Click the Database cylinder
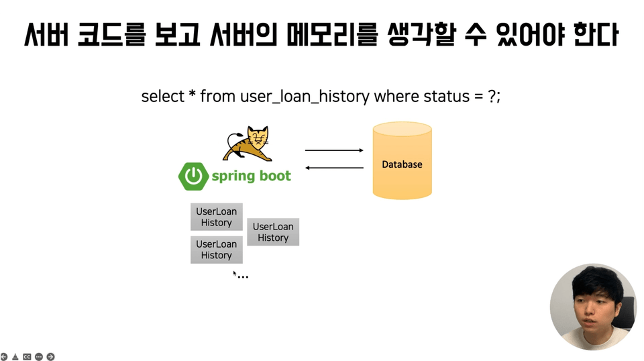Image resolution: width=644 pixels, height=361 pixels. tap(402, 160)
